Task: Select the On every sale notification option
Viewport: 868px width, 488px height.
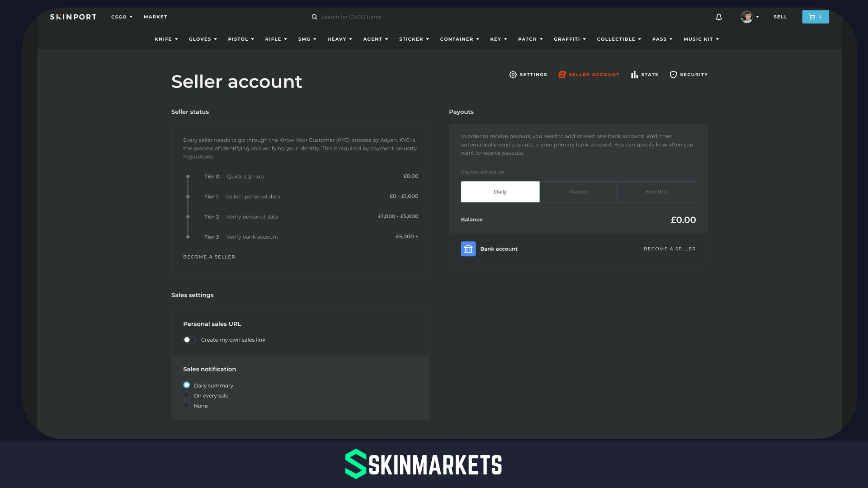Action: [187, 395]
